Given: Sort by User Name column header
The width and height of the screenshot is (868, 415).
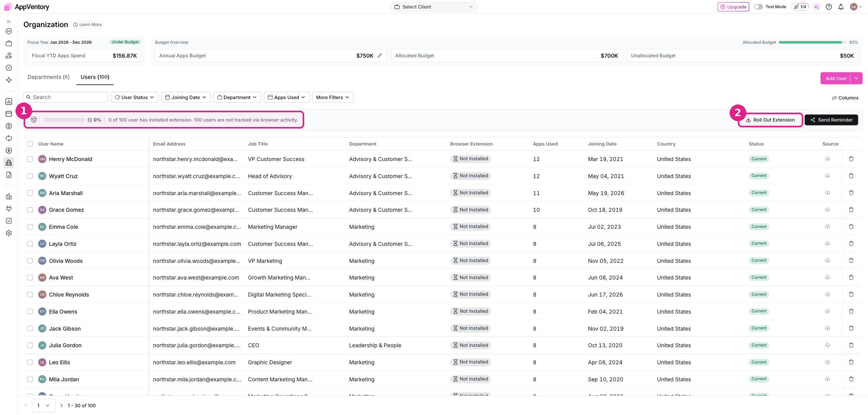Looking at the screenshot, I should pos(51,144).
